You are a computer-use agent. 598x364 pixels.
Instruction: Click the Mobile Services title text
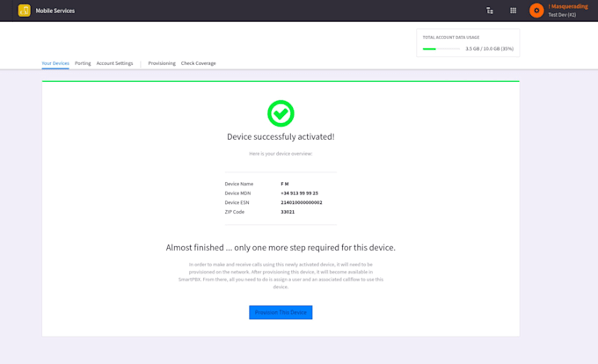pos(55,11)
